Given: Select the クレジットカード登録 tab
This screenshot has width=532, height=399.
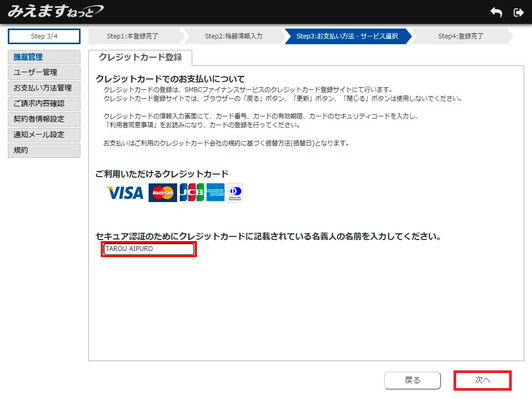Looking at the screenshot, I should point(140,58).
